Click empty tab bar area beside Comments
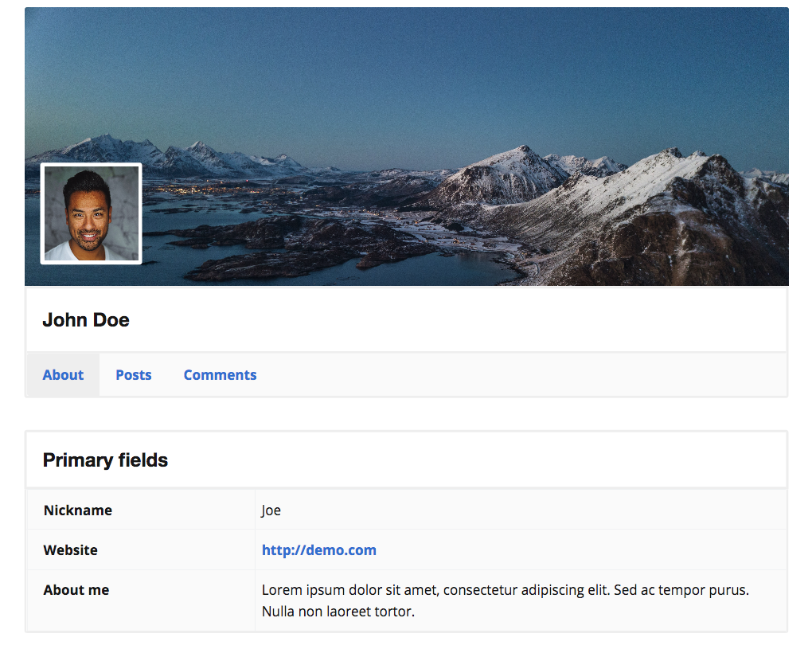Image resolution: width=812 pixels, height=657 pixels. pyautogui.click(x=518, y=375)
